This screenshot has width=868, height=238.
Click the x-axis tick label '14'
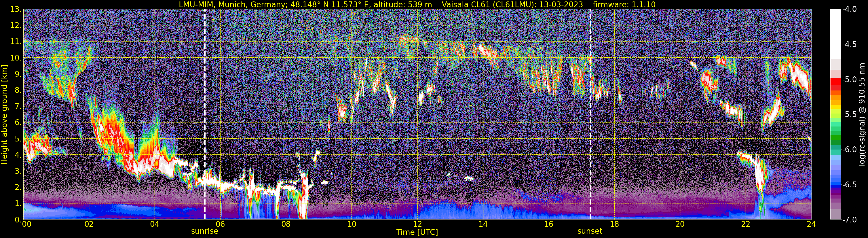click(x=483, y=224)
